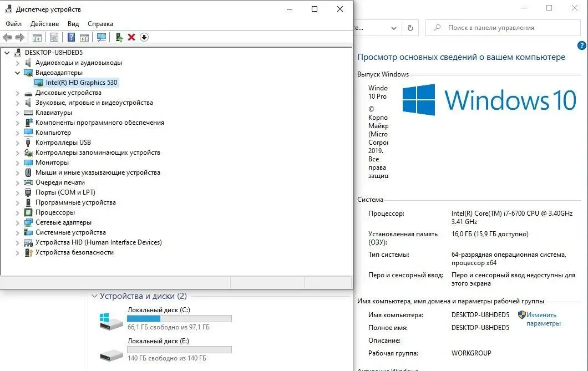Open the Вид menu

tap(73, 24)
